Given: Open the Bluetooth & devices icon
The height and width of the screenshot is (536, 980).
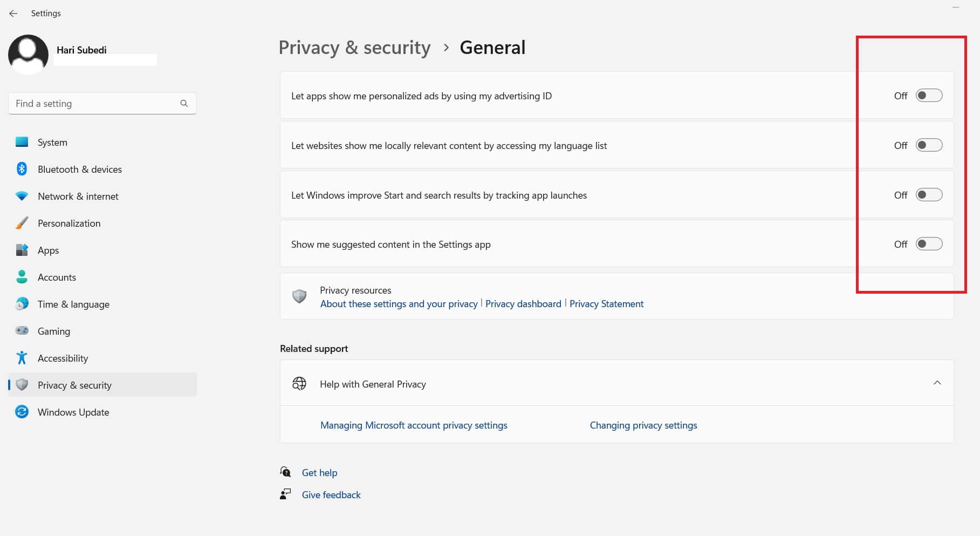Looking at the screenshot, I should (x=22, y=169).
